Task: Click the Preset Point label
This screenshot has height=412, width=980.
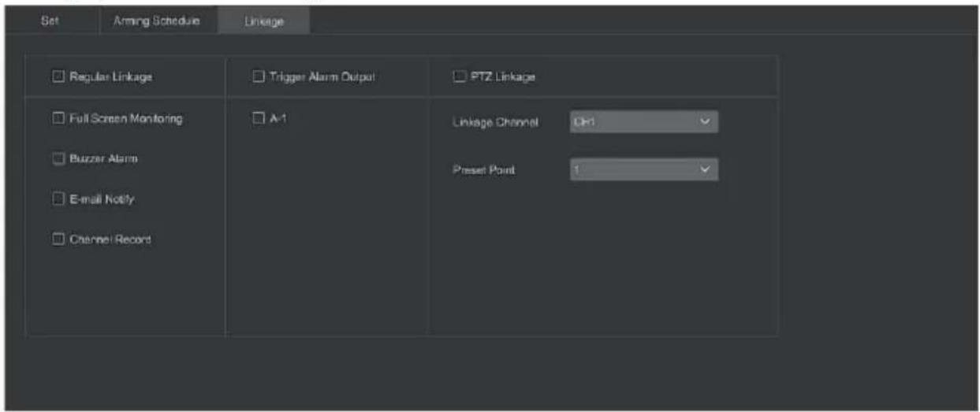Action: 483,170
